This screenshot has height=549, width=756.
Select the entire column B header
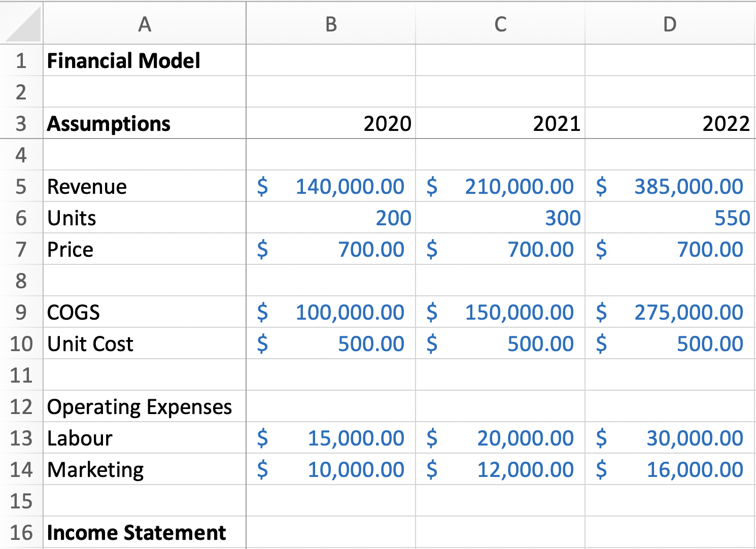(x=330, y=23)
